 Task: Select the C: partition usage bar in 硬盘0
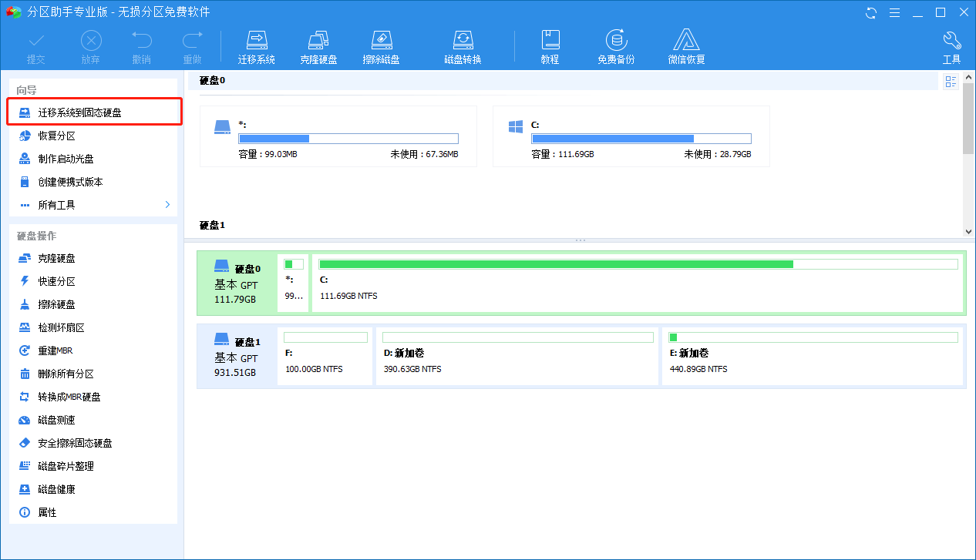tap(638, 264)
